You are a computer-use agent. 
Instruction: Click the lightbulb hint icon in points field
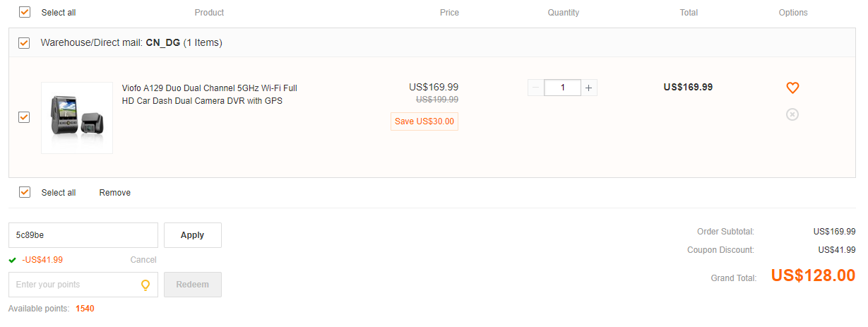click(x=145, y=285)
